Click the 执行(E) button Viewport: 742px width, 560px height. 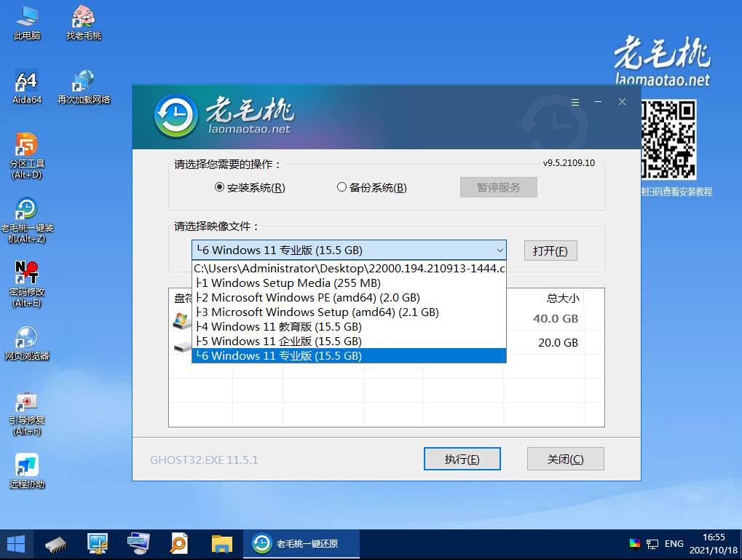coord(462,459)
